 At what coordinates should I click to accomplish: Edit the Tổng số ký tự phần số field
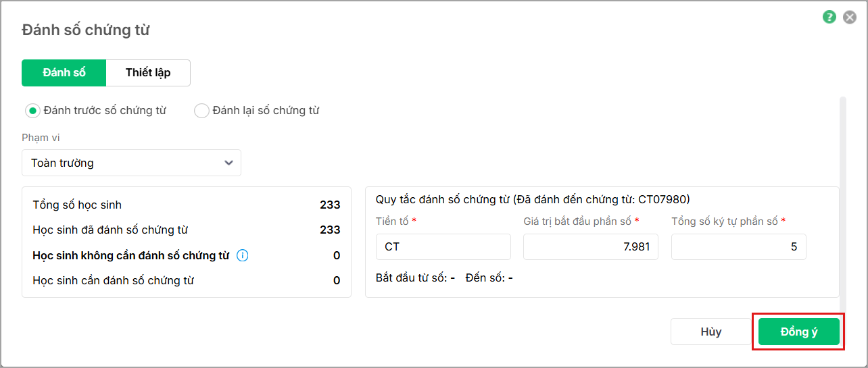pyautogui.click(x=738, y=247)
